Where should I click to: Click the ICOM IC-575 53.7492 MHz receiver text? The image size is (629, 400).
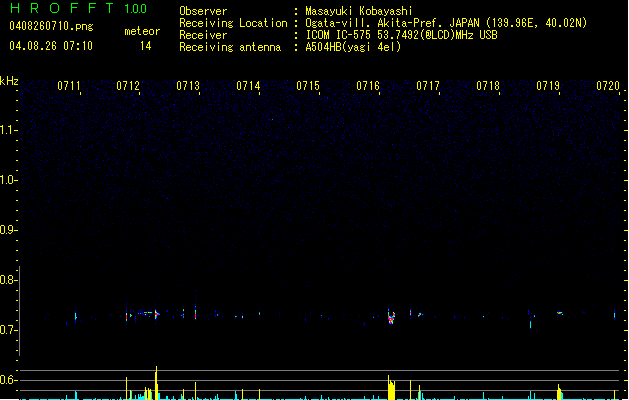tap(401, 35)
